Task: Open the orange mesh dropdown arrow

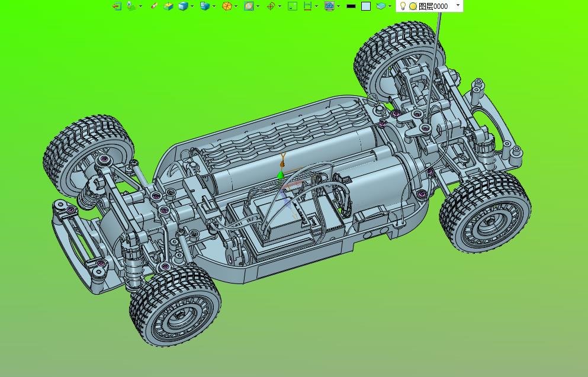Action: (236, 6)
